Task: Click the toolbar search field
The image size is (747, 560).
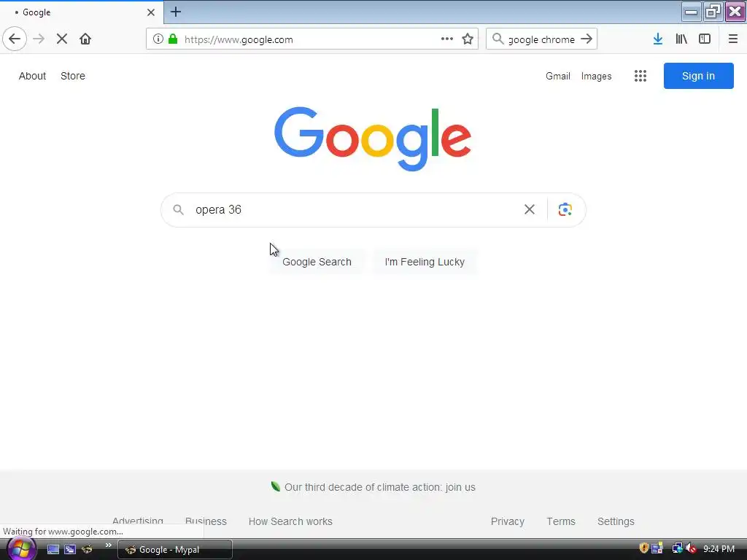Action: point(541,39)
